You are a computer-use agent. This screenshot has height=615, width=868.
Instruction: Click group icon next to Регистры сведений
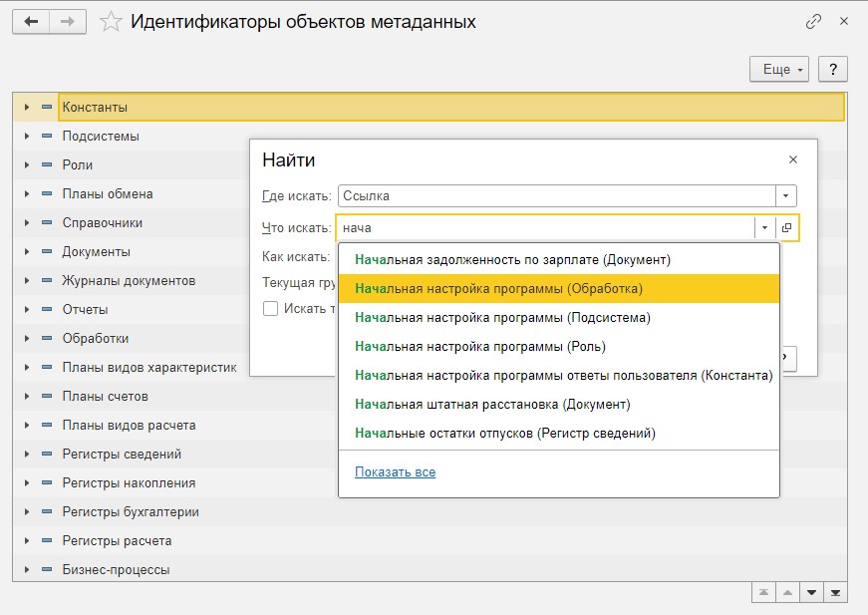pyautogui.click(x=47, y=454)
